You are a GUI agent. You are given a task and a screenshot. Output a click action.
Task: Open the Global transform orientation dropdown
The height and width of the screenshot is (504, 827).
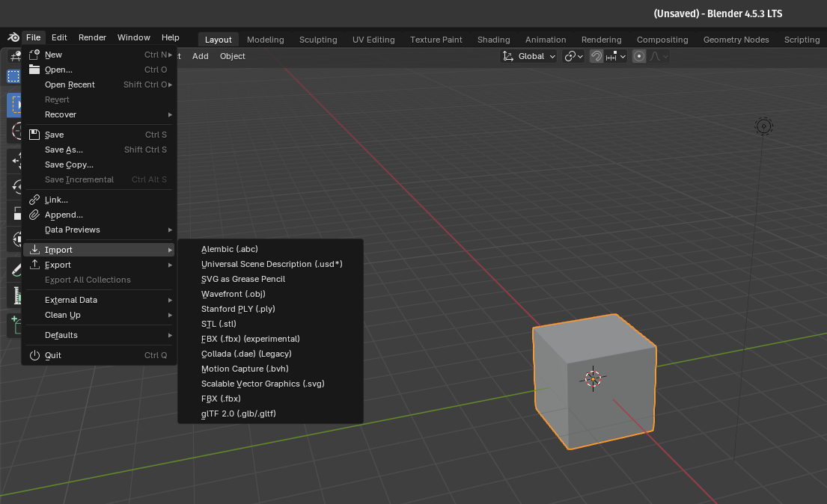(529, 56)
